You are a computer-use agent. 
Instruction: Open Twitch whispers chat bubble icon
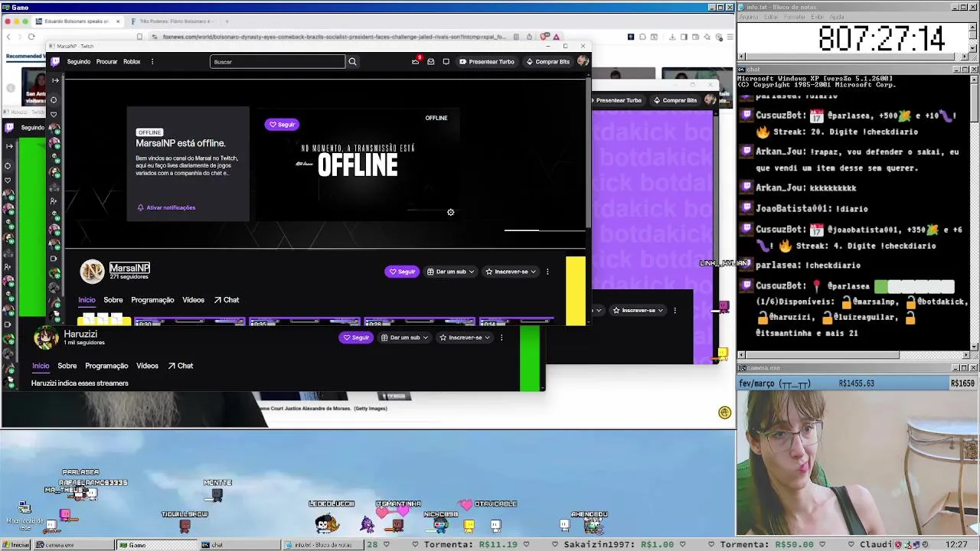click(446, 61)
